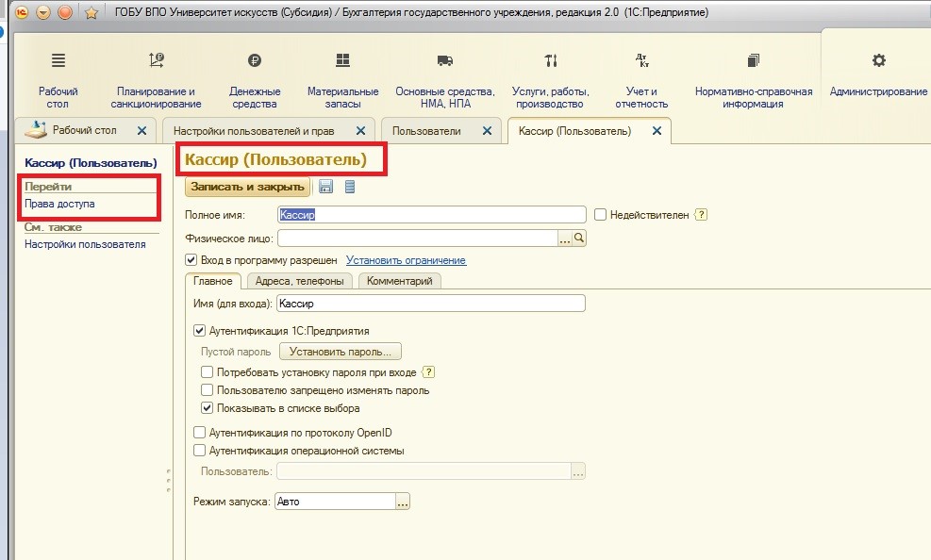Open Основные средства, НМА, НПА section
931x560 pixels.
[x=444, y=80]
